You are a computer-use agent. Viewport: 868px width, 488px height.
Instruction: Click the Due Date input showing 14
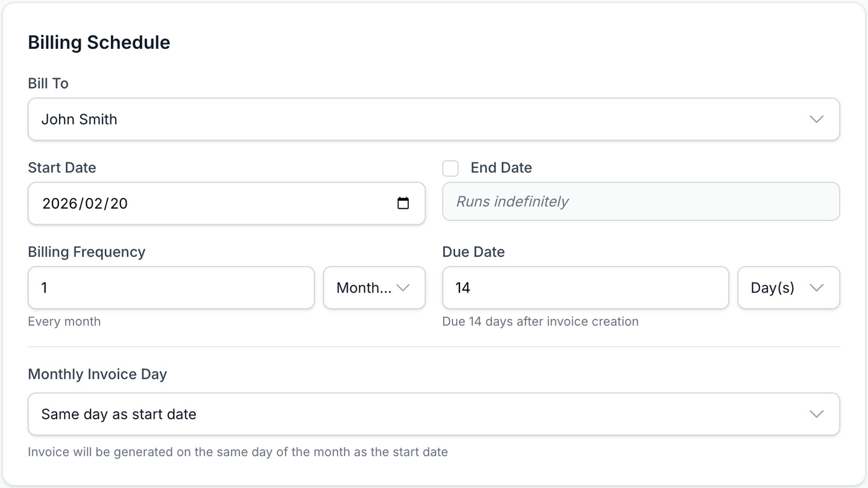click(x=585, y=288)
